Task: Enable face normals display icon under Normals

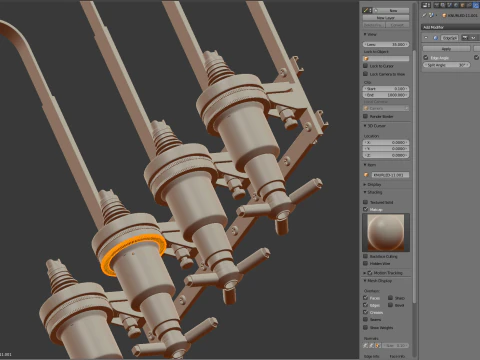Action: tap(378, 346)
